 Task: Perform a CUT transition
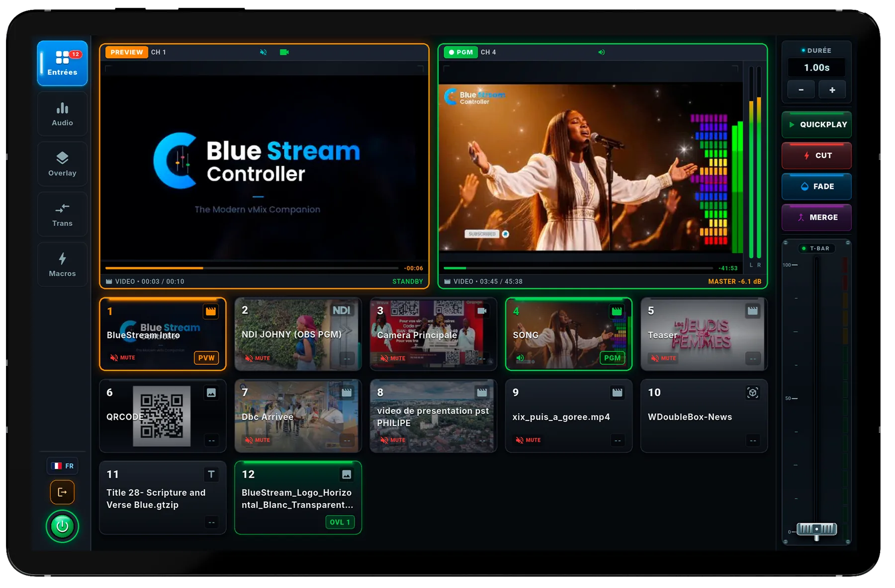(816, 156)
